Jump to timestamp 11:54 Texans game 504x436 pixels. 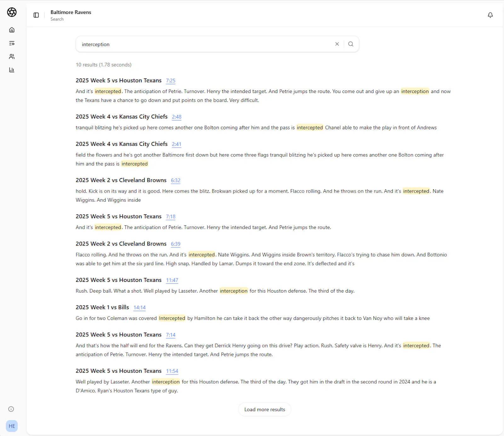click(x=172, y=371)
